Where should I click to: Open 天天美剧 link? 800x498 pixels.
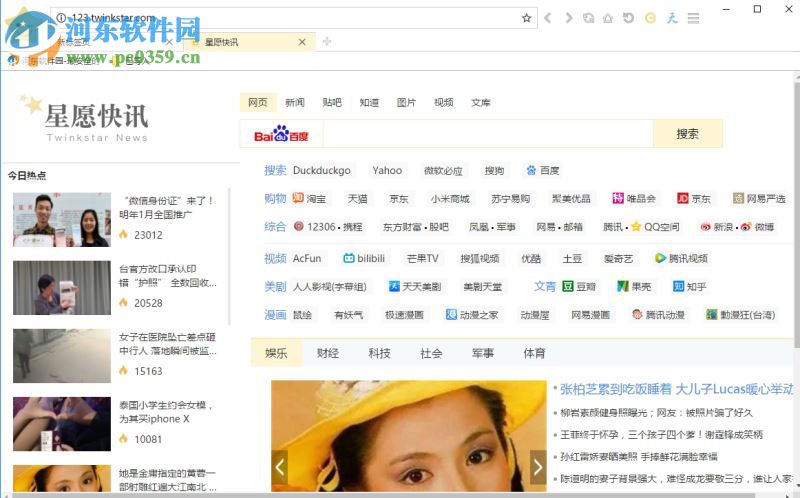click(415, 286)
